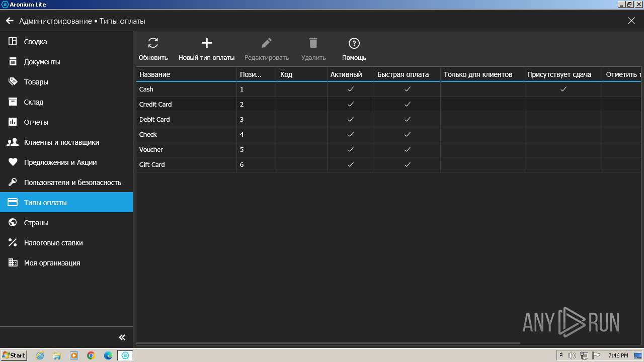Collapse the sidebar with double chevron
The image size is (644, 362).
tap(122, 337)
